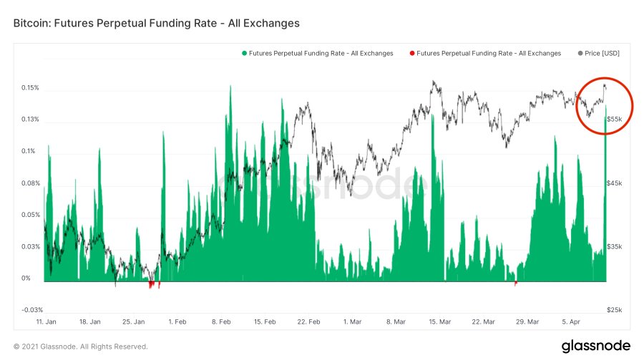Click the 8. Feb date axis label
The image size is (644, 363).
[x=221, y=322]
